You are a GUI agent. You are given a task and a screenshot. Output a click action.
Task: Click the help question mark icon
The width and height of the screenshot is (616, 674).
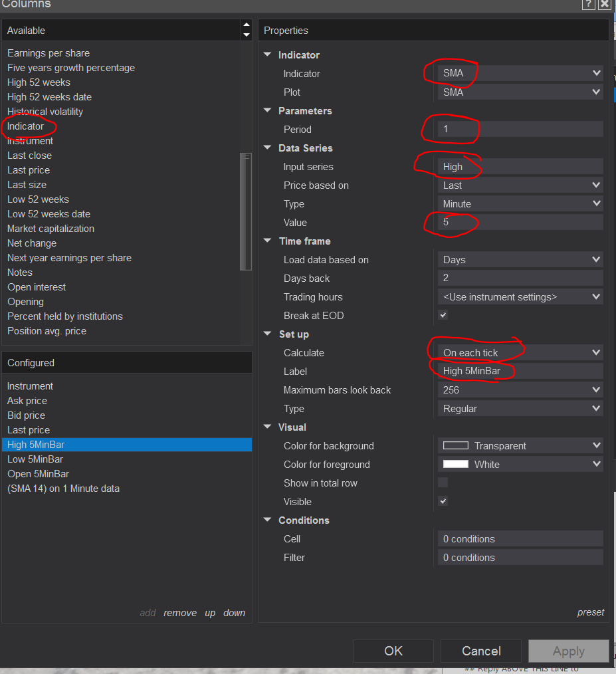(588, 4)
